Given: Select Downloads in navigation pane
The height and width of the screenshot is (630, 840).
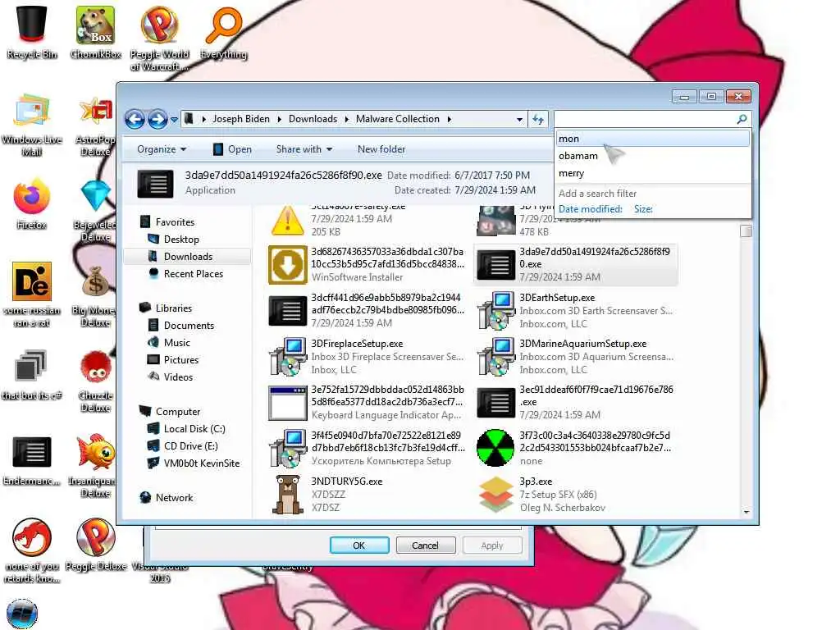Looking at the screenshot, I should pos(188,256).
